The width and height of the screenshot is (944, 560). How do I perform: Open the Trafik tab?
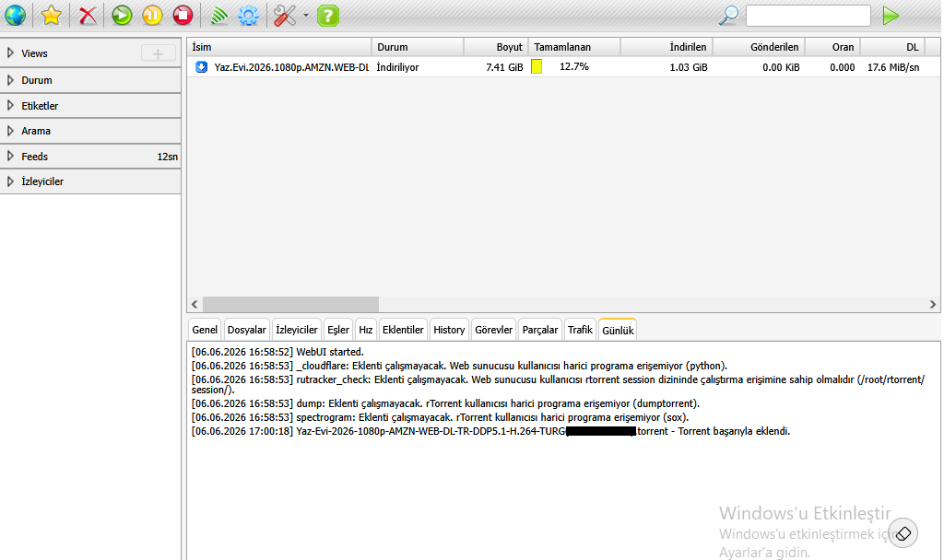coord(581,330)
